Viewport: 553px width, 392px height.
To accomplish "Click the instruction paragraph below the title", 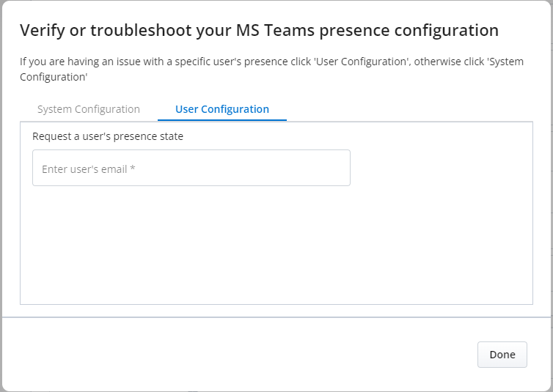I will coord(271,69).
